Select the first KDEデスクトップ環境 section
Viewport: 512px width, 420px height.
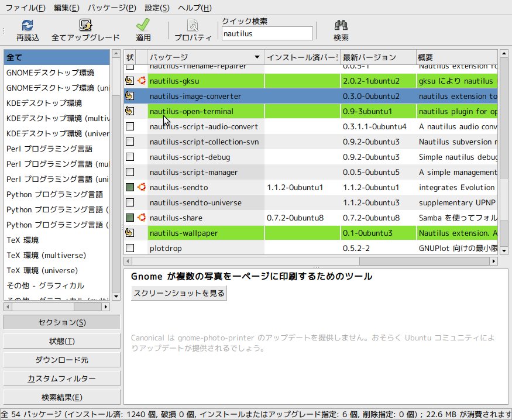coord(57,103)
